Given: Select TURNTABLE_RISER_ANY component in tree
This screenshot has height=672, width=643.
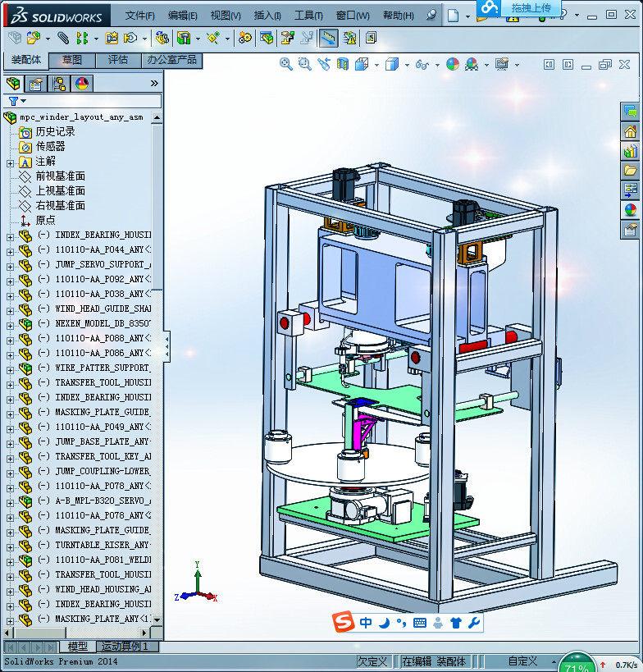Looking at the screenshot, I should [x=102, y=545].
